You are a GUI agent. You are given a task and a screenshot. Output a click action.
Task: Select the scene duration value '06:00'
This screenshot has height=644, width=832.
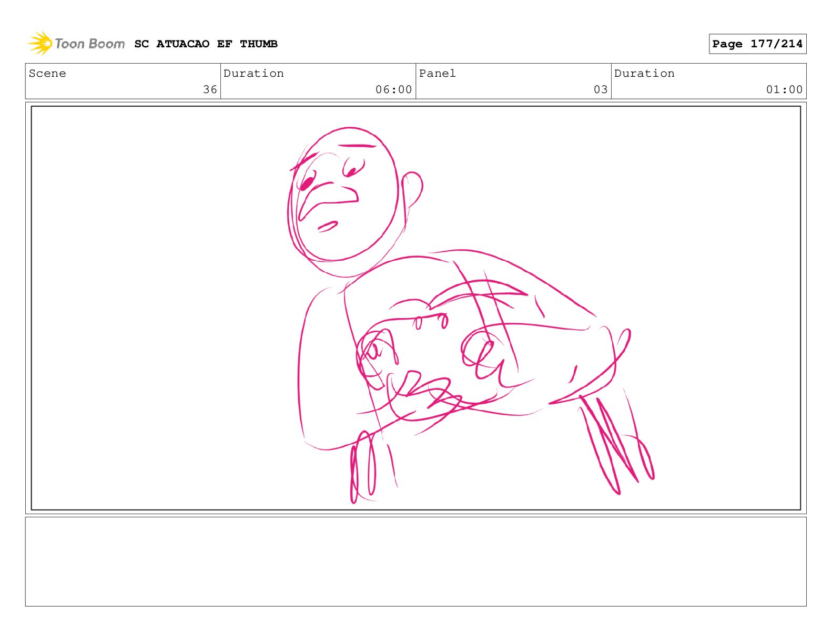coord(393,89)
